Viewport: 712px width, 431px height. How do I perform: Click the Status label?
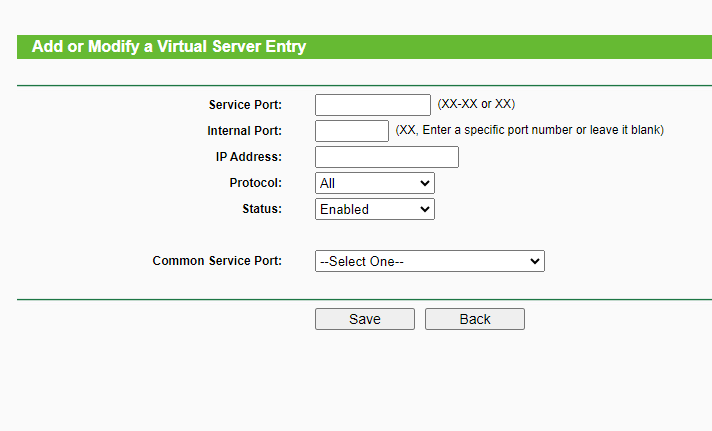tap(262, 208)
